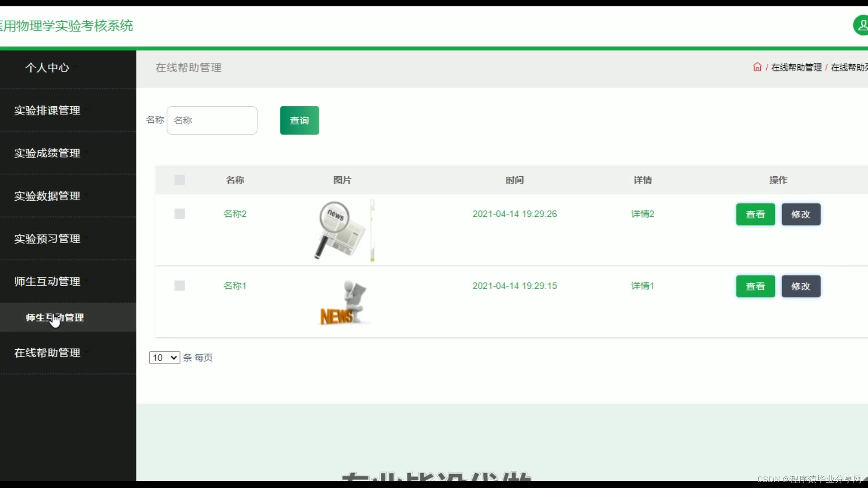The width and height of the screenshot is (868, 488).
Task: Click 查看 for 名称2 row
Action: [x=755, y=214]
